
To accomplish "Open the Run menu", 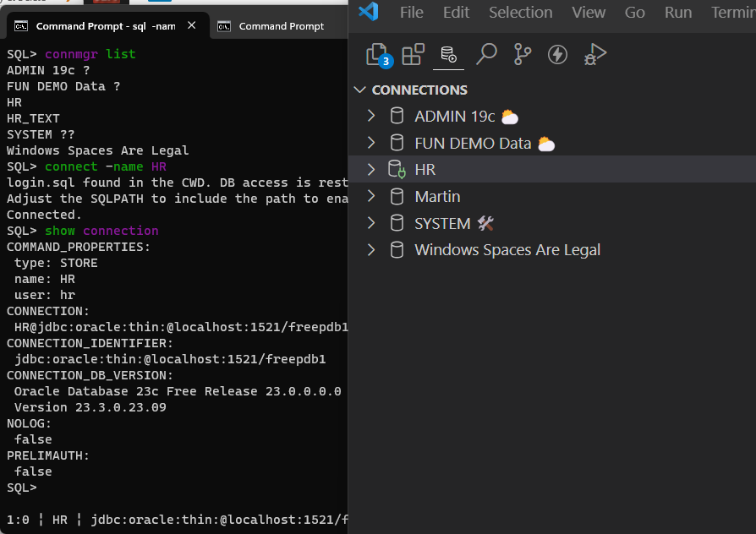I will (678, 12).
